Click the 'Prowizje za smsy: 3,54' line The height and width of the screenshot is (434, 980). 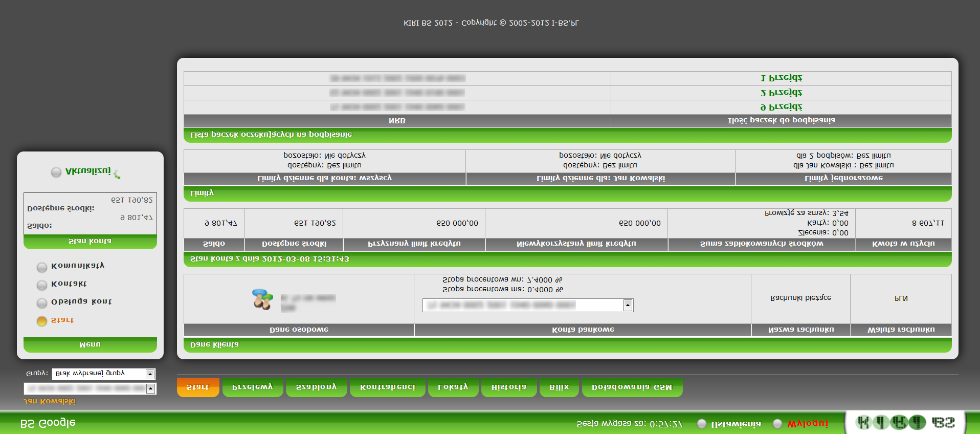click(x=807, y=213)
